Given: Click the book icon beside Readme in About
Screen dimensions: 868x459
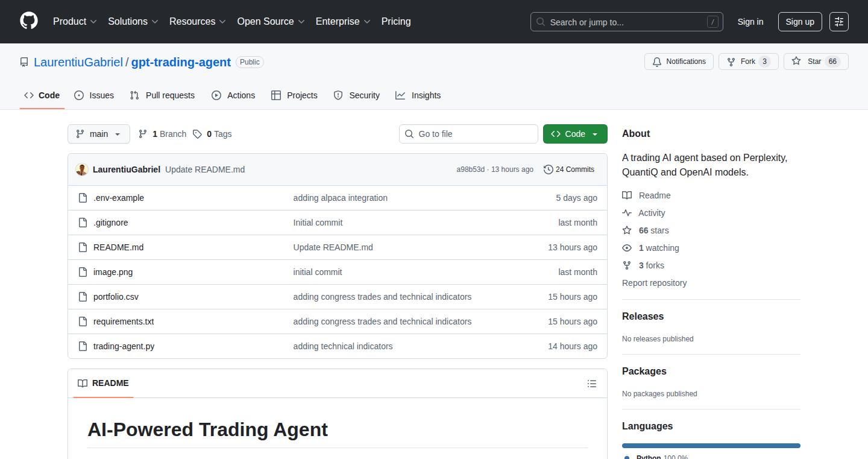Looking at the screenshot, I should tap(627, 195).
